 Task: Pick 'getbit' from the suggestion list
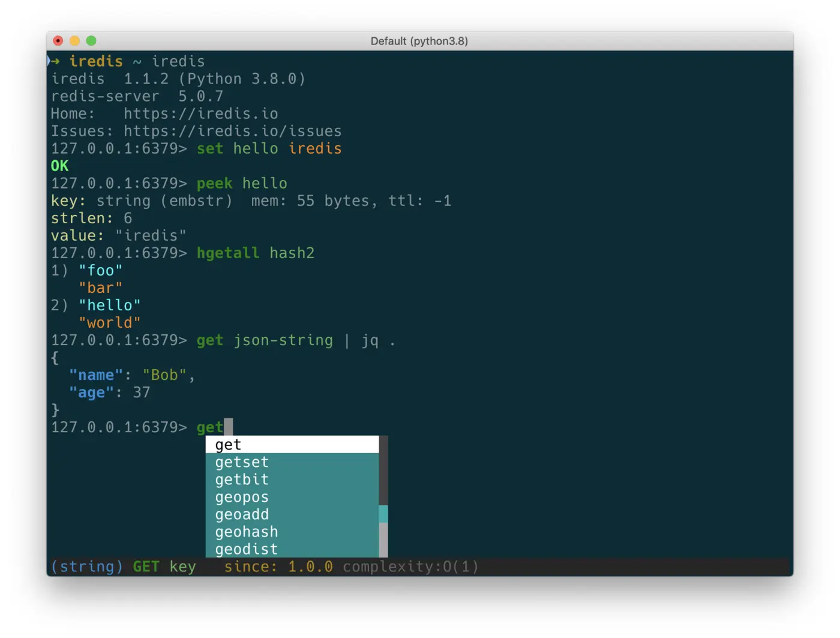292,480
